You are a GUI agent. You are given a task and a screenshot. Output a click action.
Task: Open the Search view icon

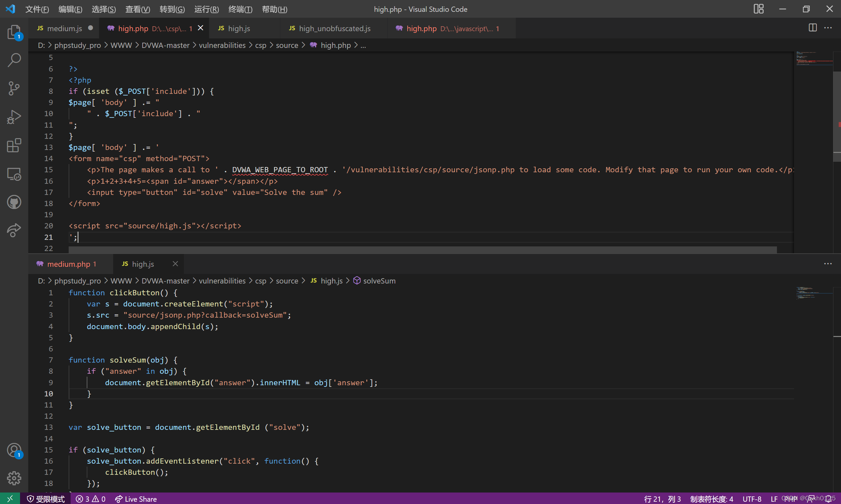(x=14, y=60)
